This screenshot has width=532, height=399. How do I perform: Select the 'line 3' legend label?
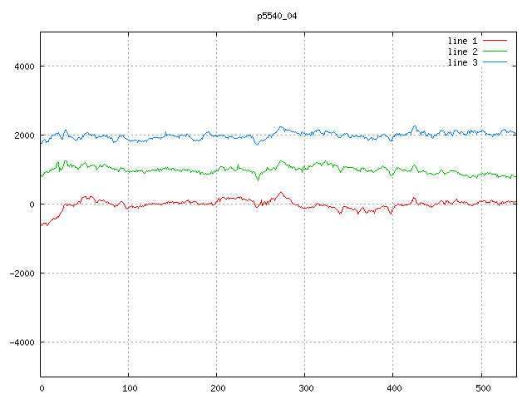click(x=462, y=62)
